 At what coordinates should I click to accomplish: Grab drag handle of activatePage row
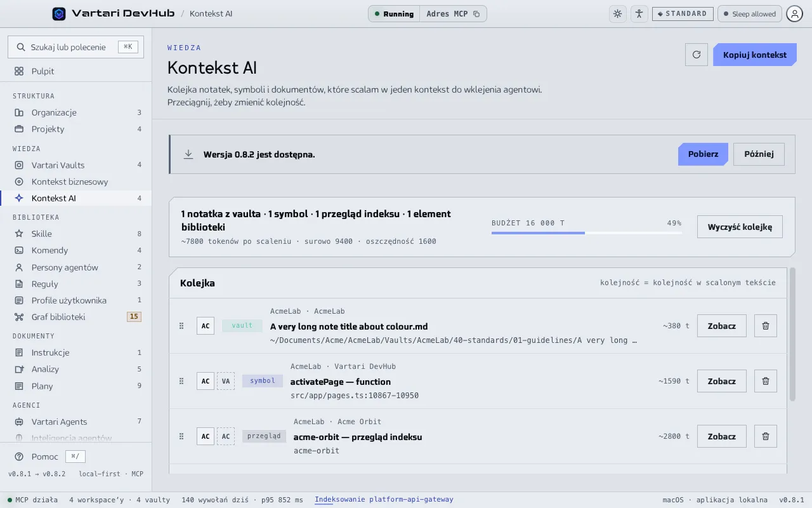click(181, 381)
